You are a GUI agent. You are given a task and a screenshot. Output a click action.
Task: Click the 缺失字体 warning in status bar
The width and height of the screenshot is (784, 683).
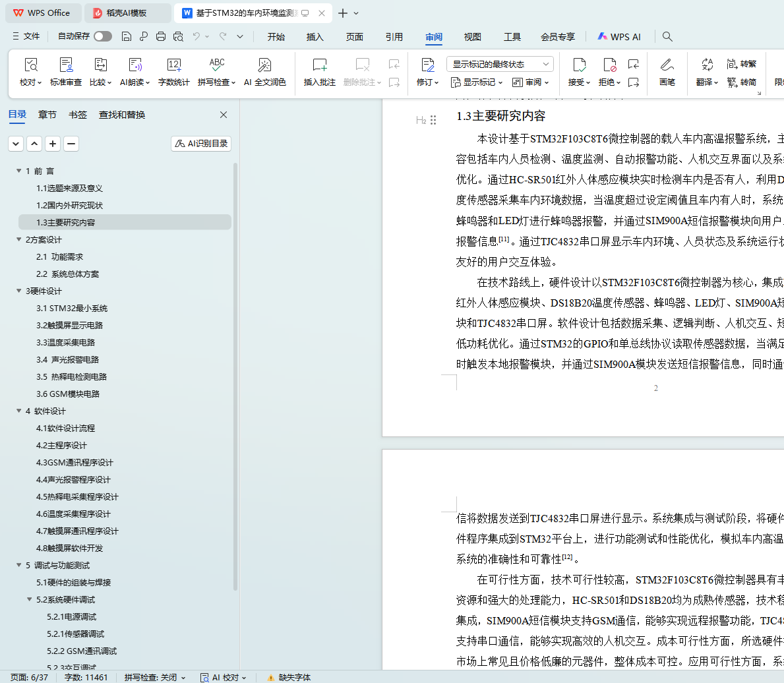(289, 677)
